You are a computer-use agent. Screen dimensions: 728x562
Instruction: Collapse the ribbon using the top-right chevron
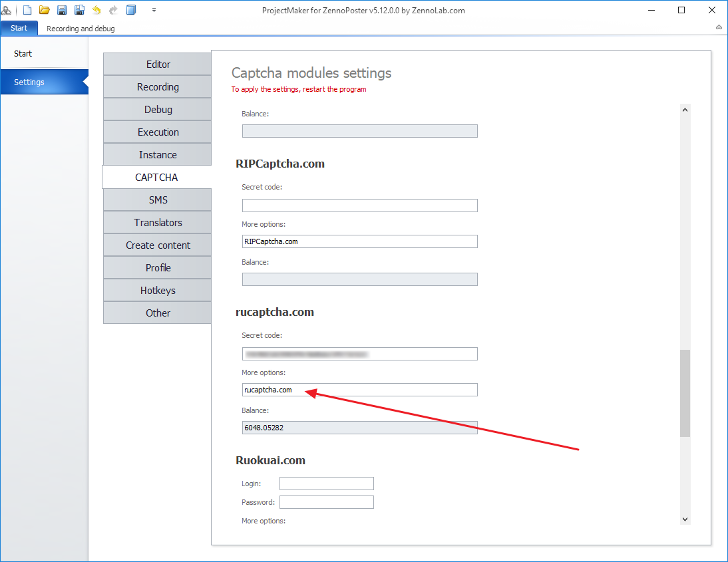(x=719, y=28)
